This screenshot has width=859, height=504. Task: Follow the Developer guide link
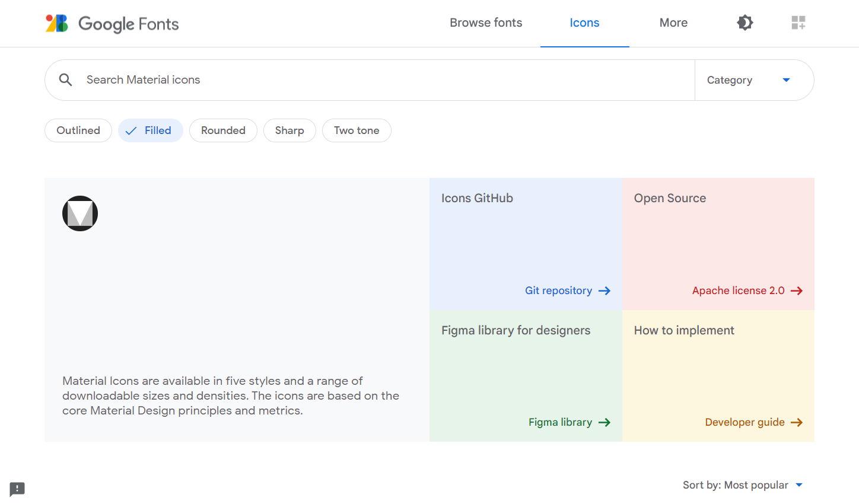[745, 422]
